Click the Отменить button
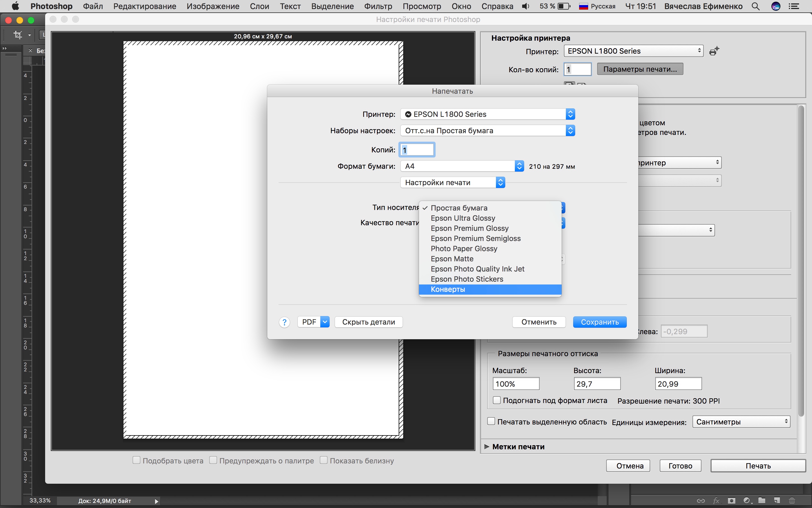812x508 pixels. point(539,322)
